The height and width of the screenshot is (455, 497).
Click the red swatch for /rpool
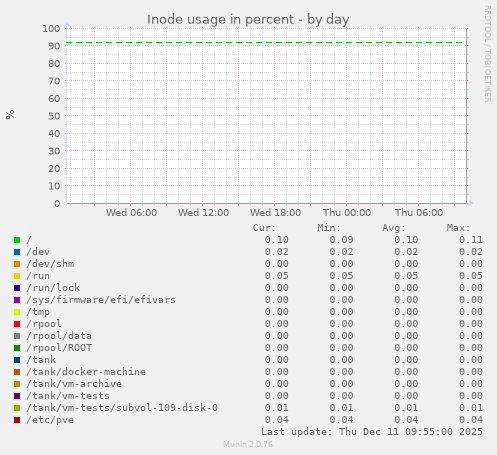pos(17,324)
